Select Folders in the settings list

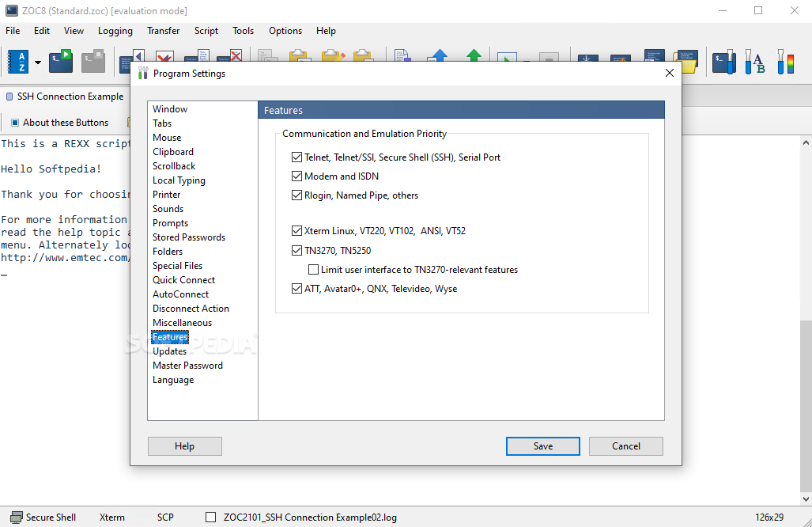[x=168, y=252]
